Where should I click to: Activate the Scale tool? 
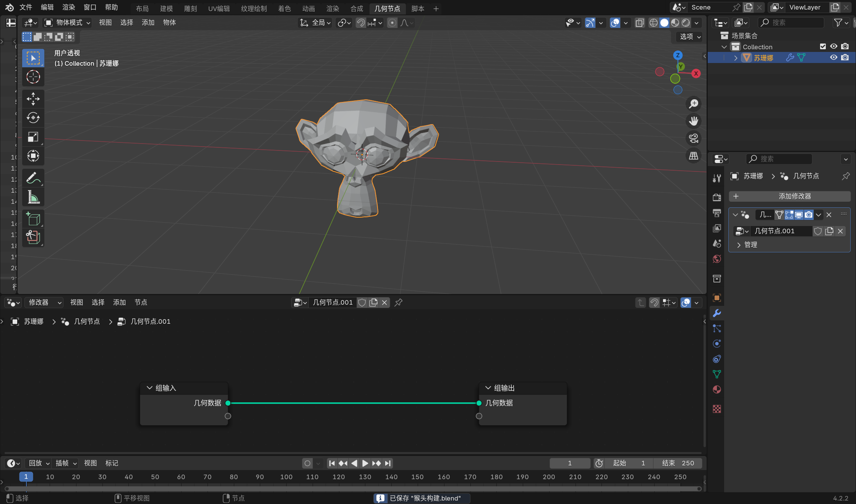33,137
